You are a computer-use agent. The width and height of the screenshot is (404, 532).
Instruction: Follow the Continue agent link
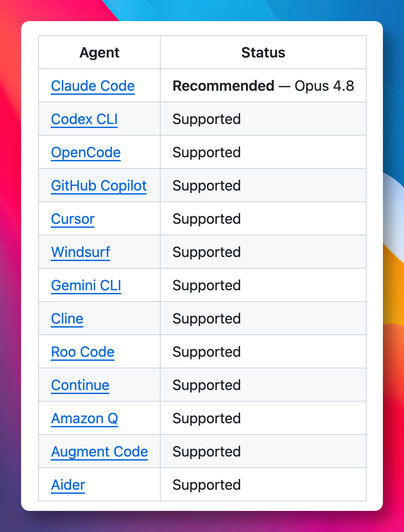80,385
